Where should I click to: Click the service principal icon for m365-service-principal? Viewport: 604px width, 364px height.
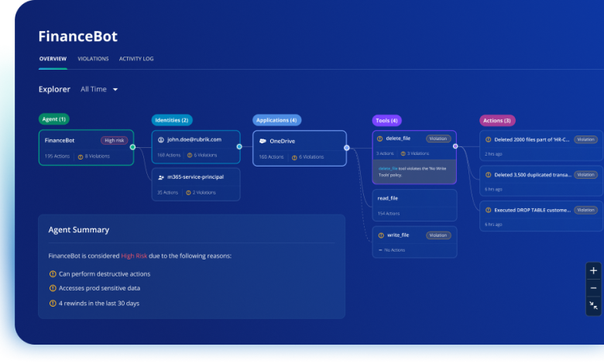click(161, 177)
